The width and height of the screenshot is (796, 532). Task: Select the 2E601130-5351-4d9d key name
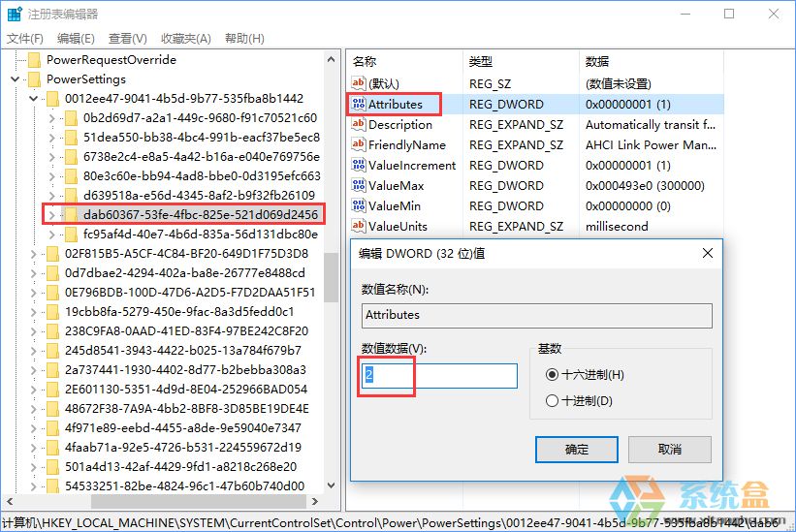tap(186, 390)
